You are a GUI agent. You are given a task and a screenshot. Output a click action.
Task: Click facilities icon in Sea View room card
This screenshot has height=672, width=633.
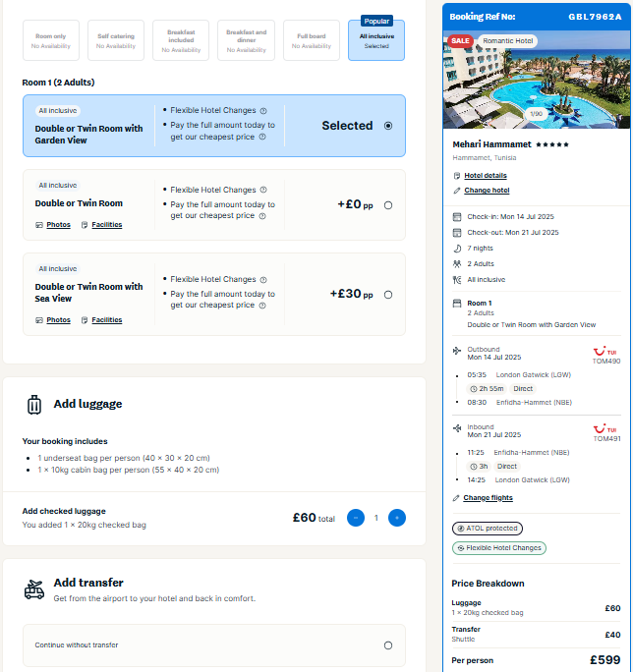tap(85, 320)
